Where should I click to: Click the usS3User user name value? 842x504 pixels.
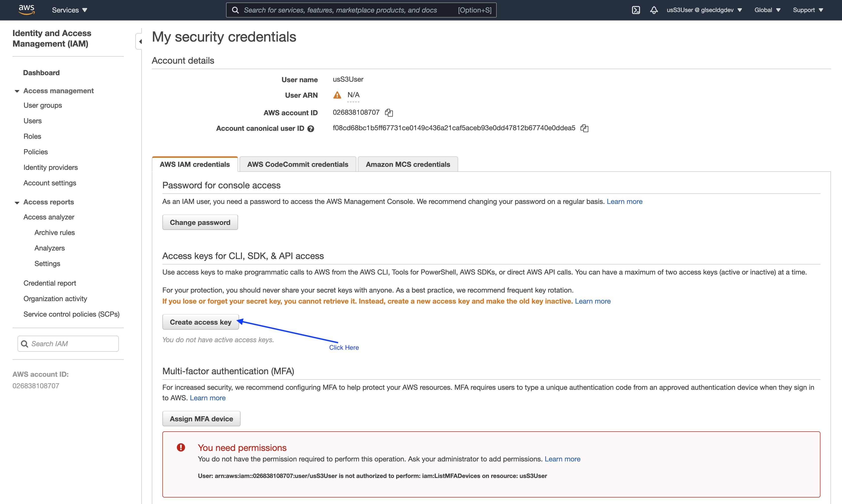[x=348, y=79]
